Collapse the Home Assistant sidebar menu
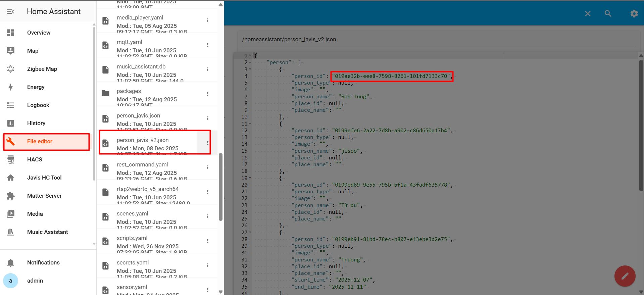 [x=10, y=11]
